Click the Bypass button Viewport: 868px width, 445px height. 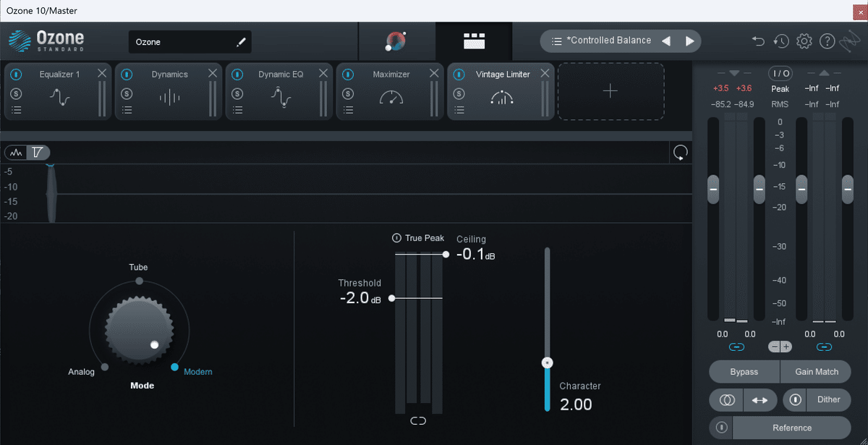tap(744, 371)
